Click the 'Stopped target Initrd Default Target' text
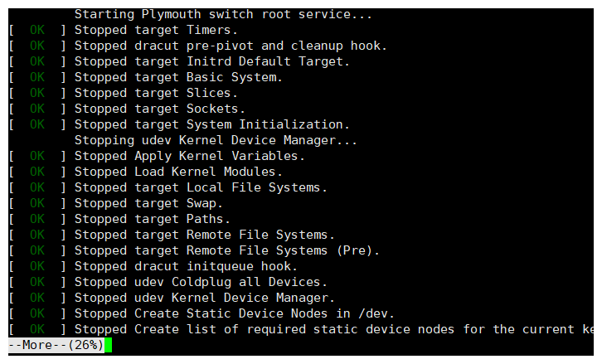Screen dimensions: 602x364 coord(212,62)
